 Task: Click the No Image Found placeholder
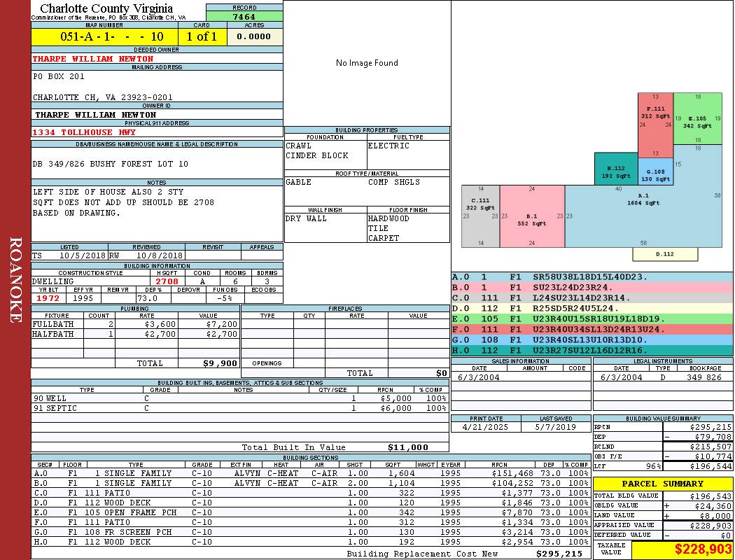(367, 63)
